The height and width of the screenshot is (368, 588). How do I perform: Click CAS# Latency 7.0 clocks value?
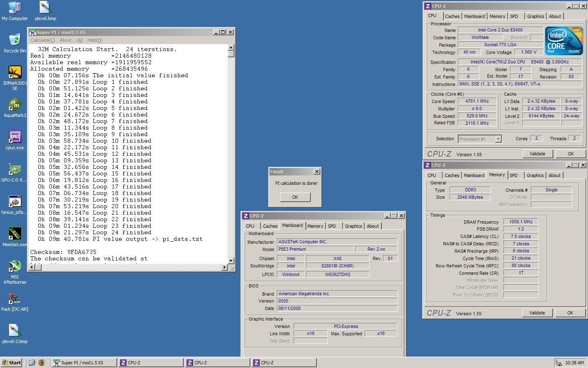(x=521, y=236)
